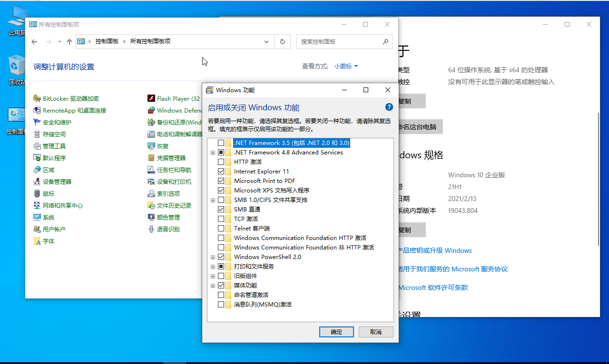
Task: Open address bar history dropdown arrow
Action: click(x=266, y=42)
